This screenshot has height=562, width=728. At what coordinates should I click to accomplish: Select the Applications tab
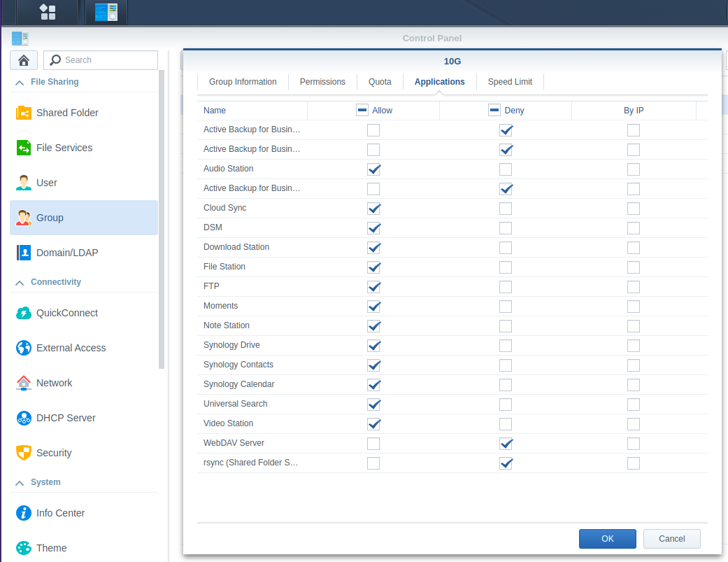click(439, 82)
